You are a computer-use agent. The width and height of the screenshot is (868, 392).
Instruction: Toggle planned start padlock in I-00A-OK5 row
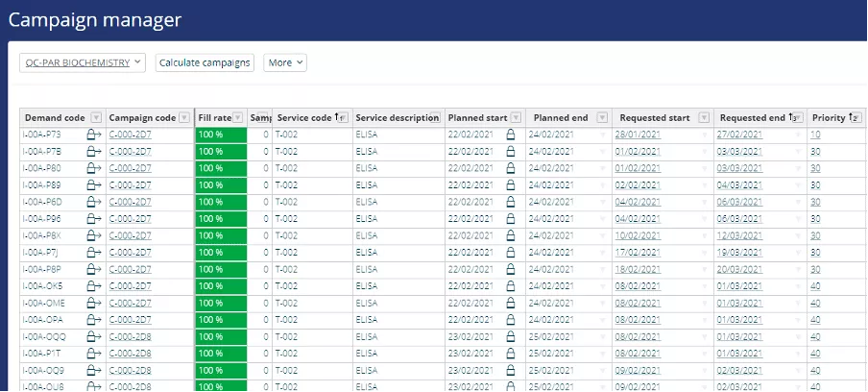coord(511,287)
